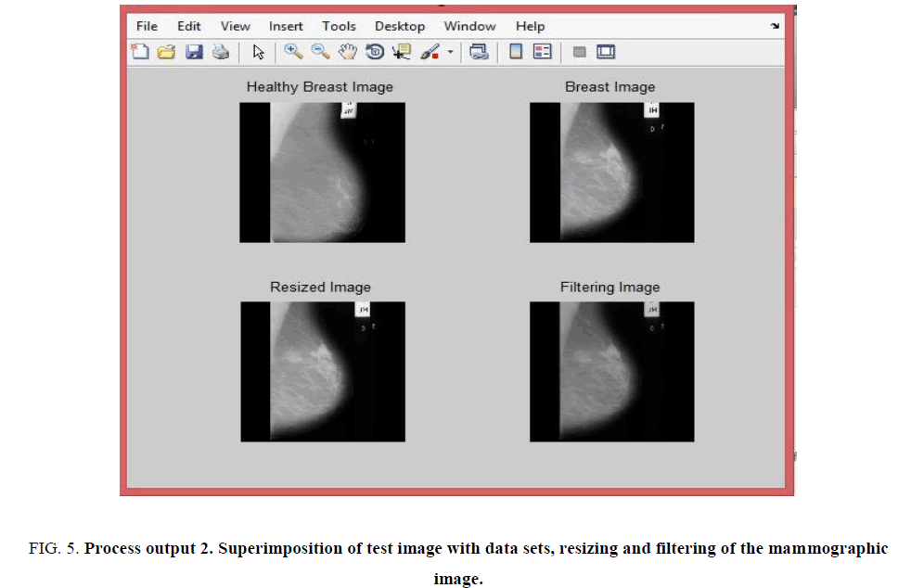Image resolution: width=911 pixels, height=588 pixels.
Task: Click the Open File folder icon
Action: point(167,52)
